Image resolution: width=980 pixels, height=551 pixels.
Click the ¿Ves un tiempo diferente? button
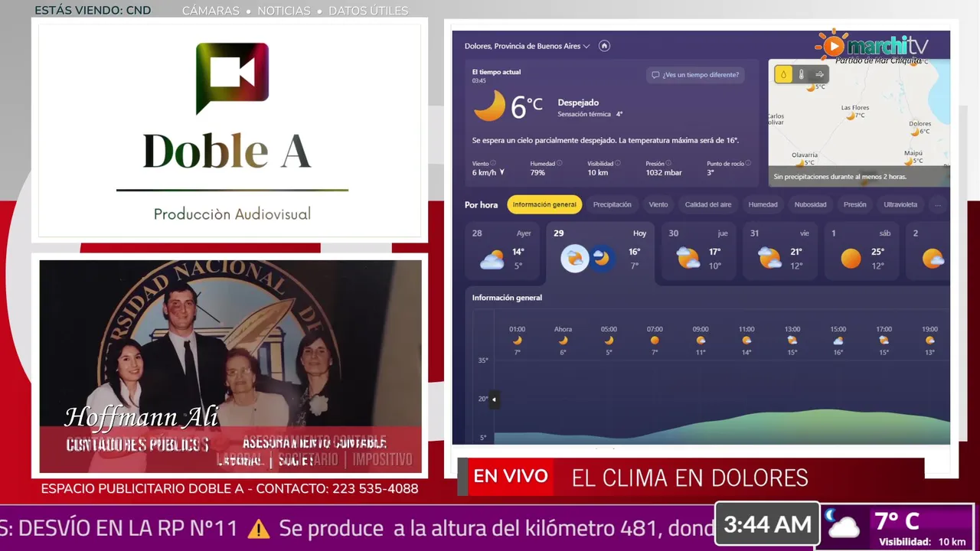tap(696, 75)
